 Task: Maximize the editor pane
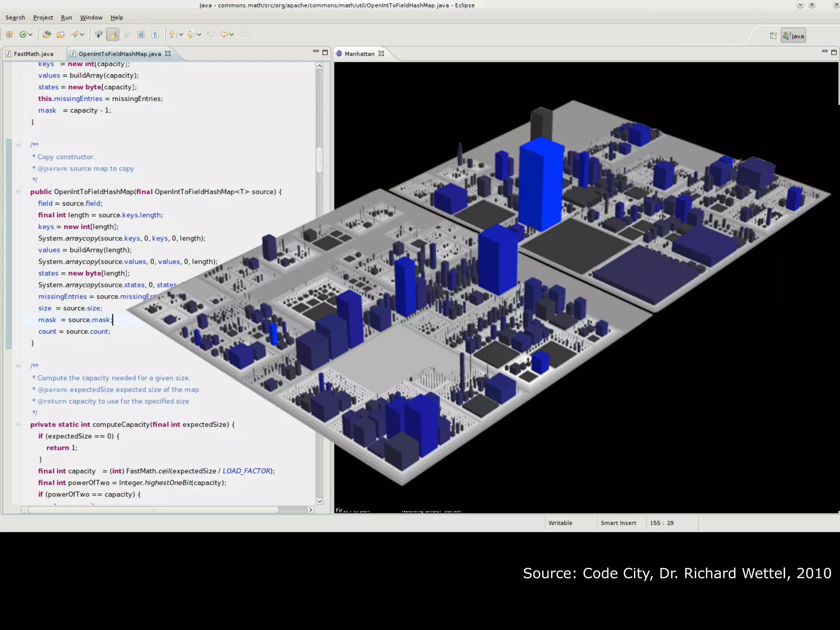[325, 52]
